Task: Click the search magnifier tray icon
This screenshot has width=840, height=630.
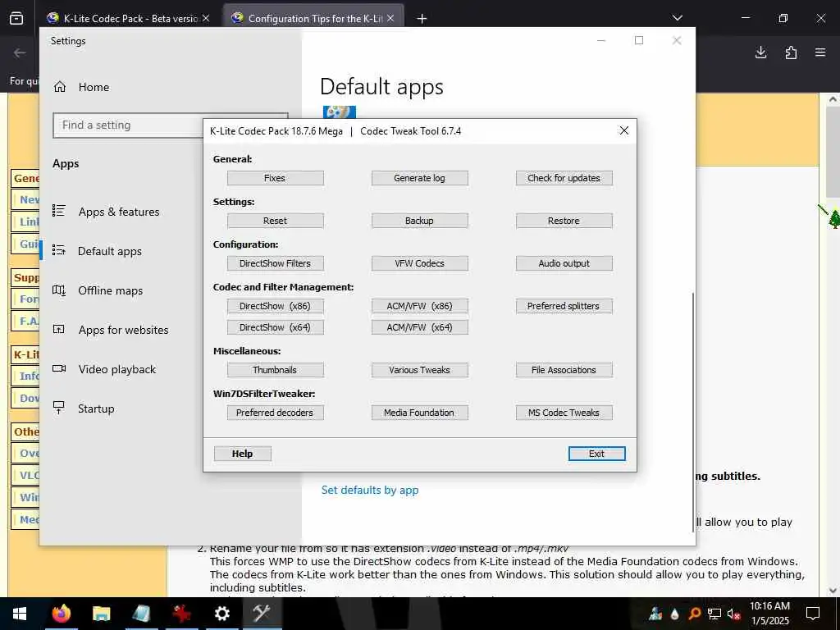Action: click(695, 614)
